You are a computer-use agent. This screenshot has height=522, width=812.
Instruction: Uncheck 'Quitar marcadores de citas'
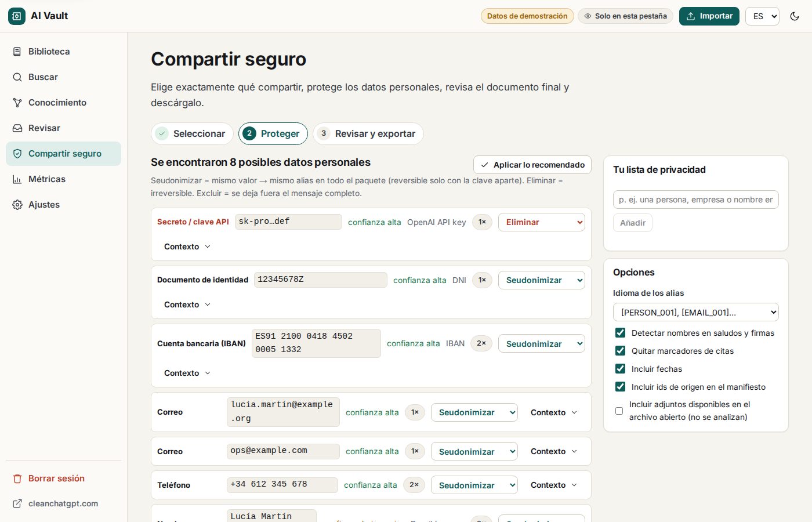coord(620,351)
